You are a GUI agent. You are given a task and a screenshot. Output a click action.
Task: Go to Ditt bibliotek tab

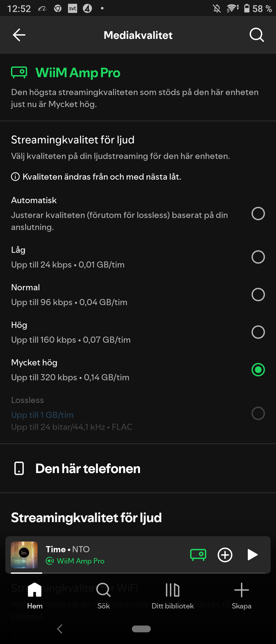point(172,596)
